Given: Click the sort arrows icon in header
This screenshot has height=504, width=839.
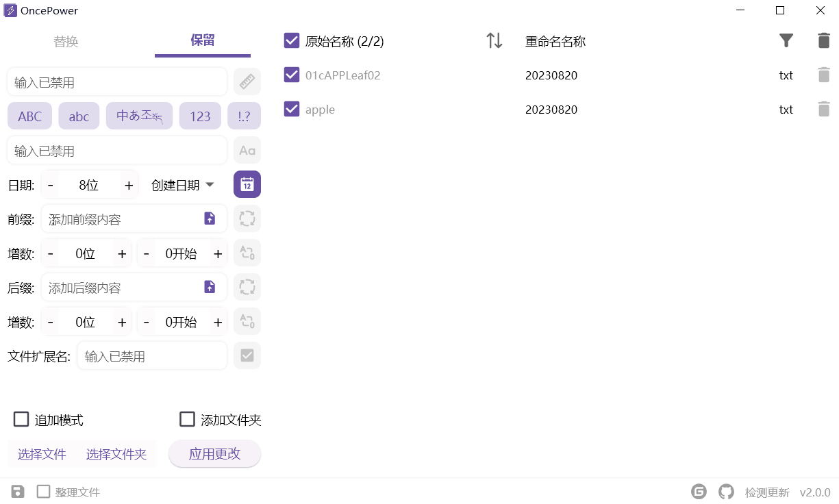Looking at the screenshot, I should [494, 41].
